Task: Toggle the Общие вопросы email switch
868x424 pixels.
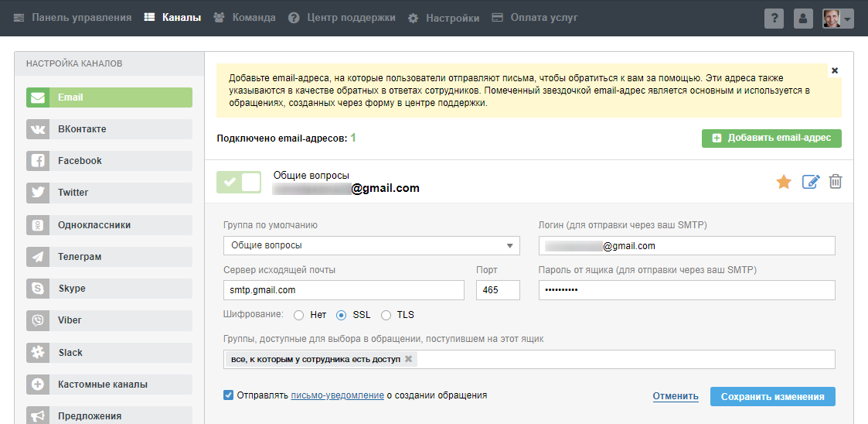Action: (x=239, y=183)
